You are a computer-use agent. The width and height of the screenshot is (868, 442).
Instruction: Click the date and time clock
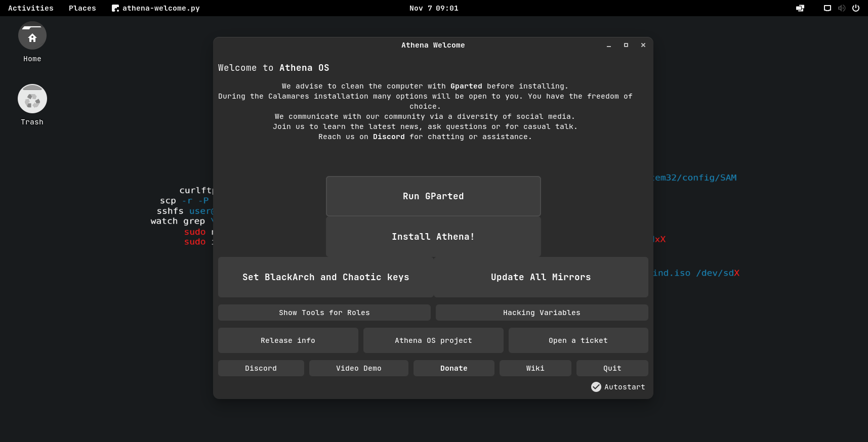434,8
